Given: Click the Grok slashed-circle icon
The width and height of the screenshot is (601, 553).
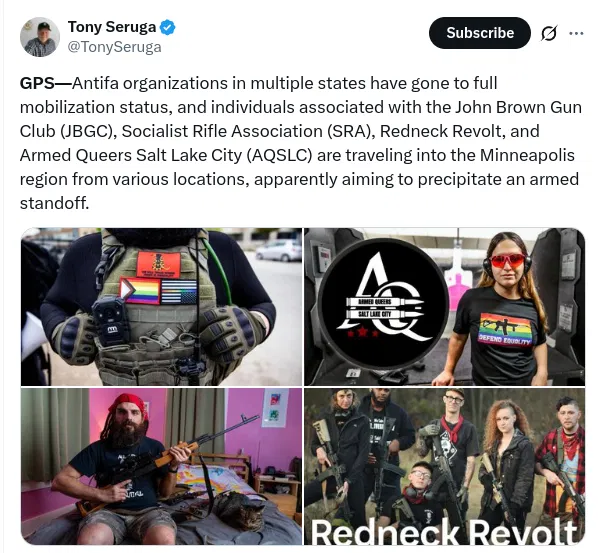Looking at the screenshot, I should (548, 33).
